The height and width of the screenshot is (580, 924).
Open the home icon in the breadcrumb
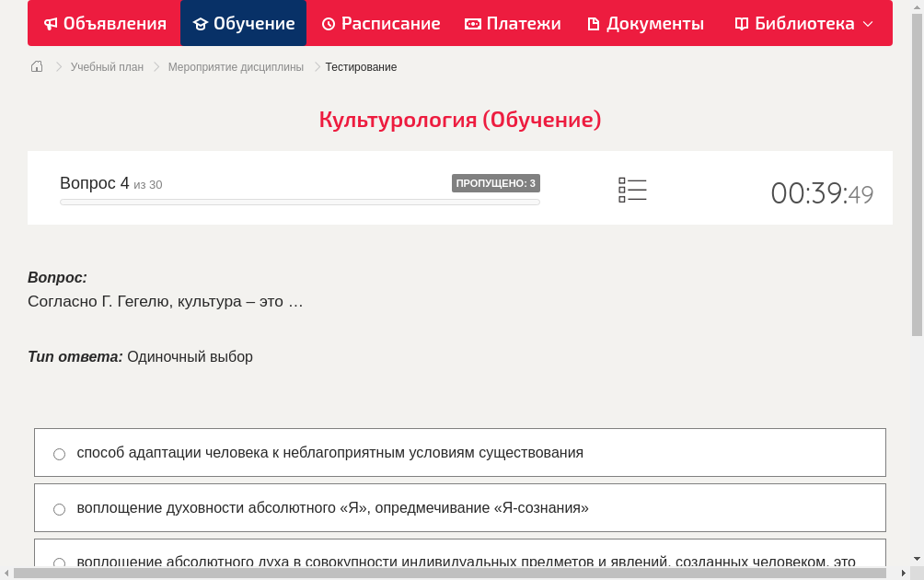click(36, 66)
